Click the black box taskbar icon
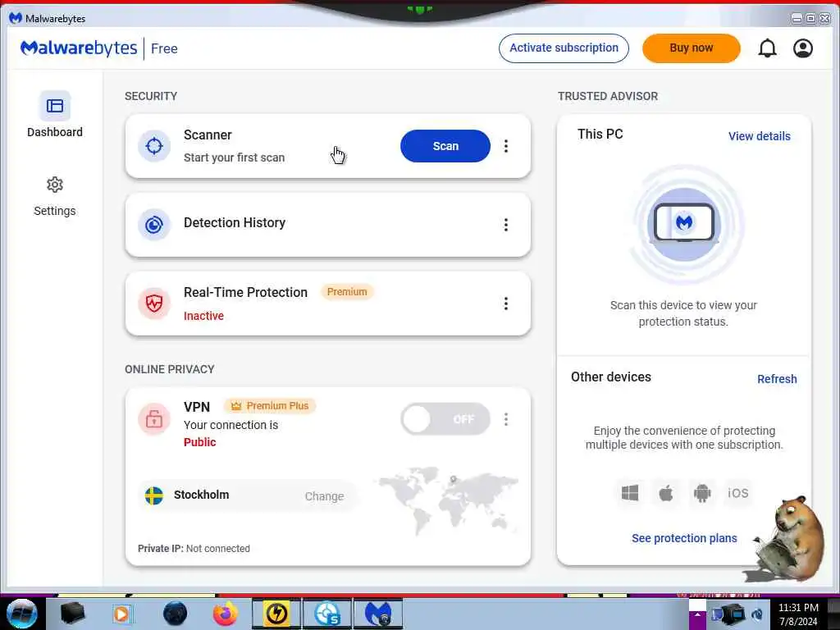This screenshot has width=840, height=630. pos(73,614)
